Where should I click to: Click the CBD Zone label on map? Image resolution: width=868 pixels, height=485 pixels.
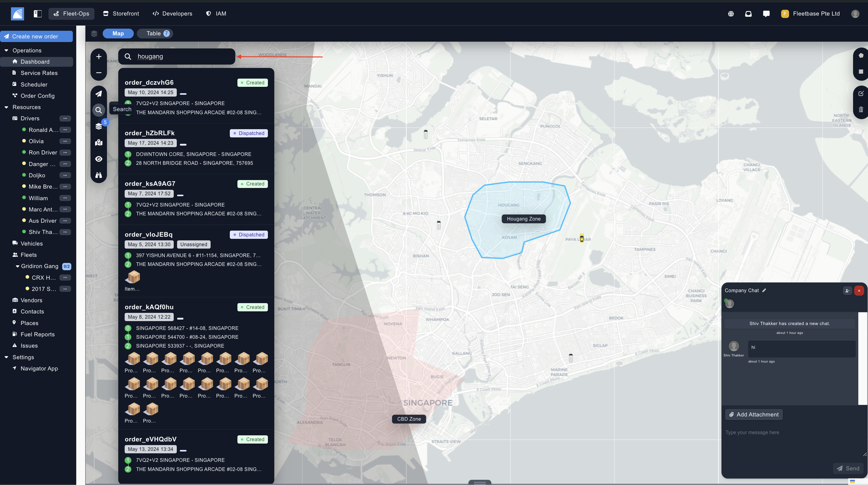(x=409, y=419)
